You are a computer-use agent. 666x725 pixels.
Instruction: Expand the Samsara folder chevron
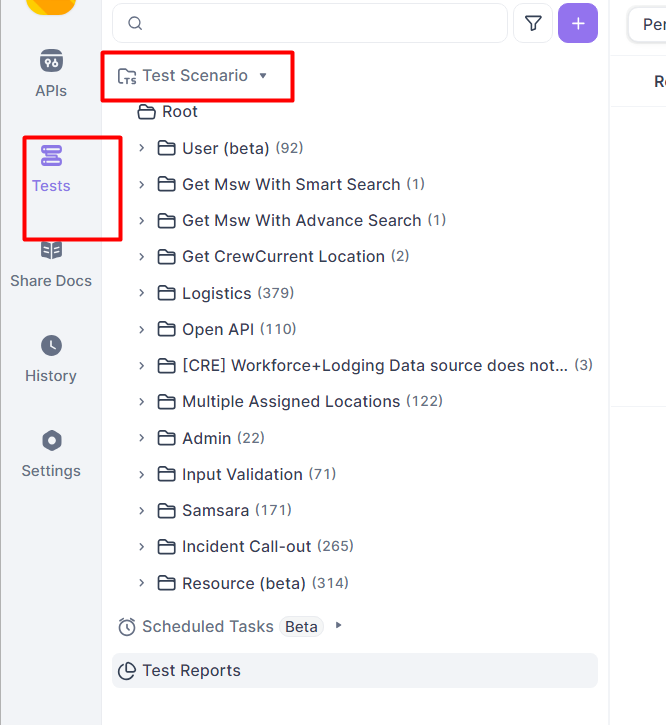pos(142,510)
